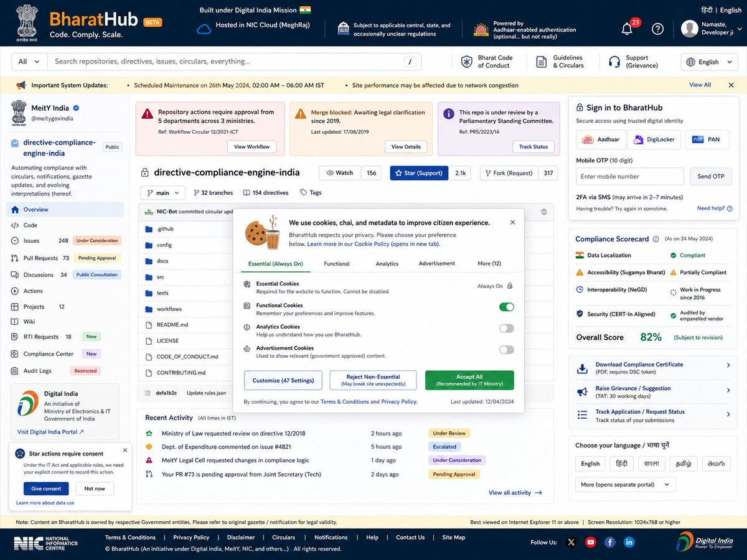The image size is (747, 560).
Task: Click View Workflow on the red alert
Action: coord(252,147)
